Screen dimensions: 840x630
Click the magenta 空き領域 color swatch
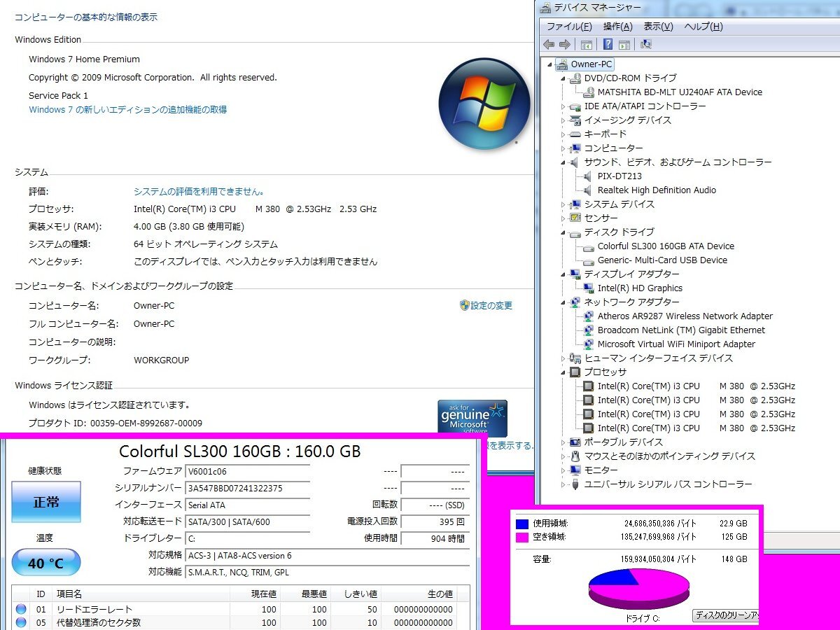point(522,537)
